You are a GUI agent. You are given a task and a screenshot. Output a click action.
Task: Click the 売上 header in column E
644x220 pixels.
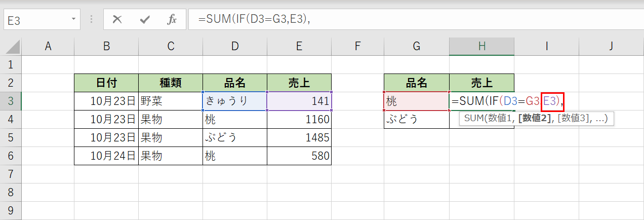[x=299, y=83]
